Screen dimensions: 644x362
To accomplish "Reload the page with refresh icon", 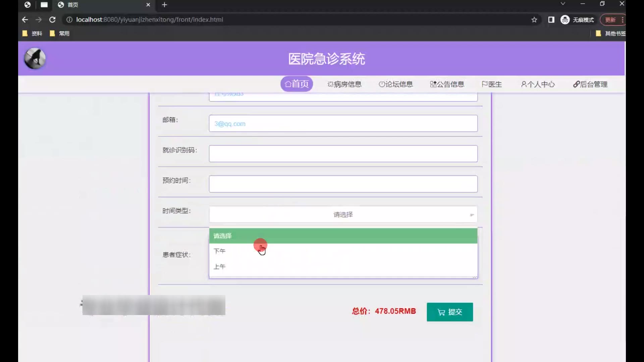I will tap(52, 20).
